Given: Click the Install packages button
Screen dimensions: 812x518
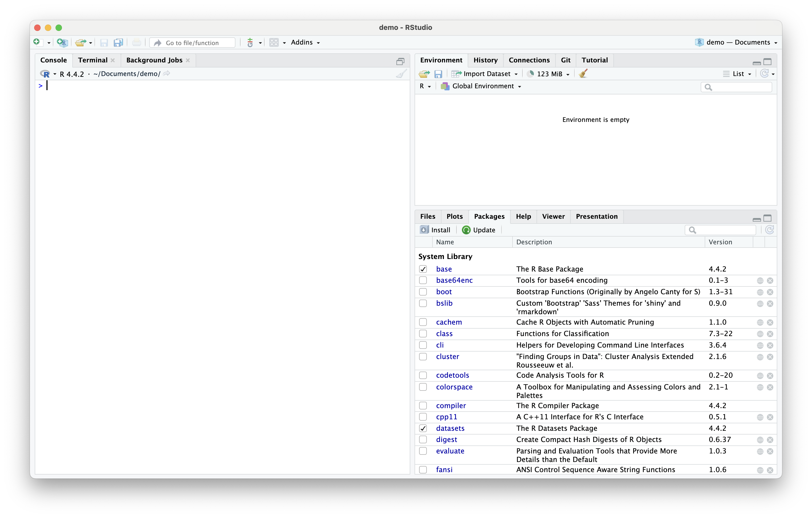Looking at the screenshot, I should [435, 230].
